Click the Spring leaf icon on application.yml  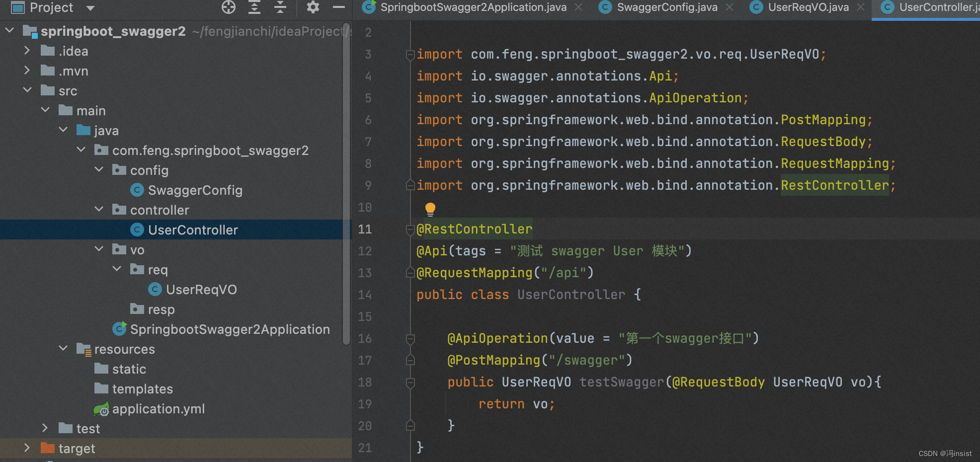click(102, 409)
